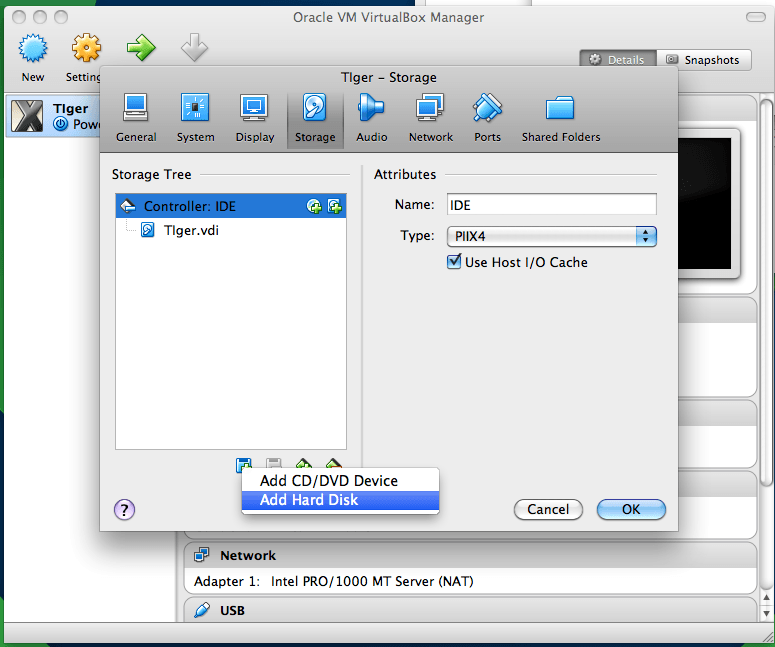
Task: Click the USB header in the Manager details
Action: coord(232,611)
